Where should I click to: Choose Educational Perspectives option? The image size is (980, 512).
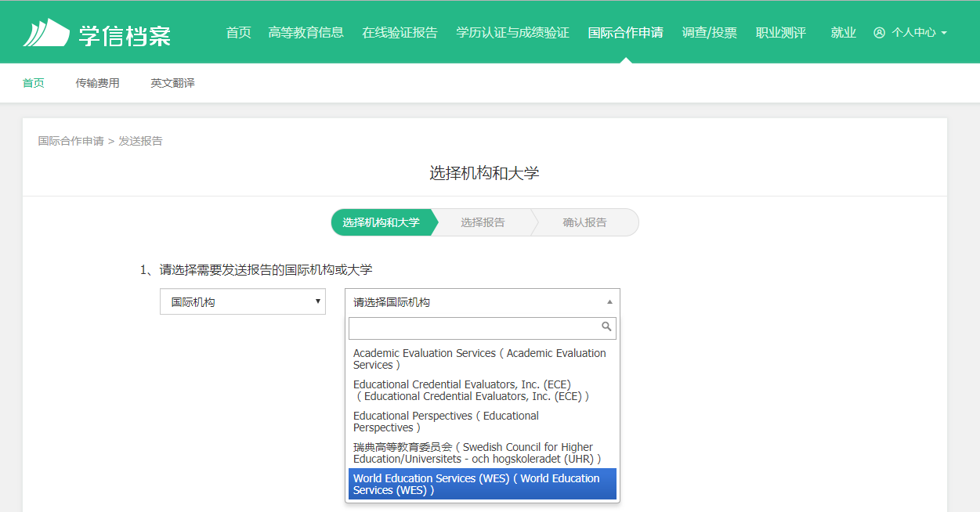pos(483,422)
